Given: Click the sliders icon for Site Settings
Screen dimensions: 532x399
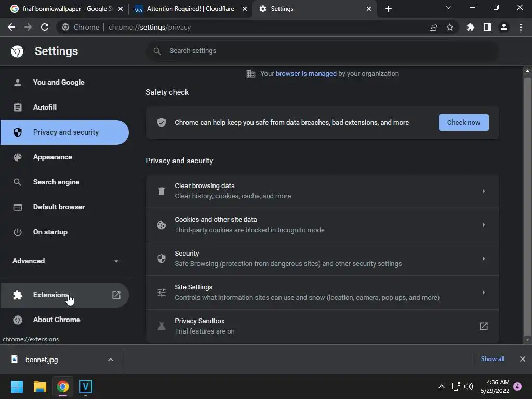Looking at the screenshot, I should [162, 292].
